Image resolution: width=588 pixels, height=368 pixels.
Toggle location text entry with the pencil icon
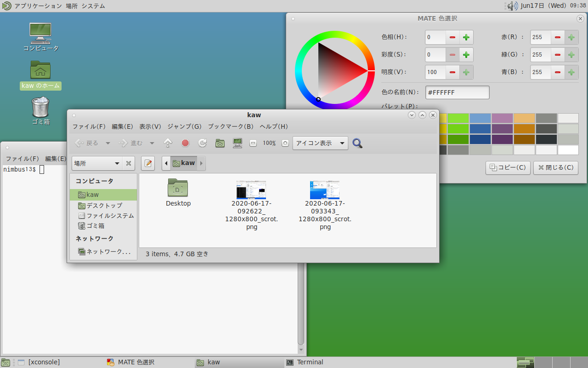(x=148, y=163)
